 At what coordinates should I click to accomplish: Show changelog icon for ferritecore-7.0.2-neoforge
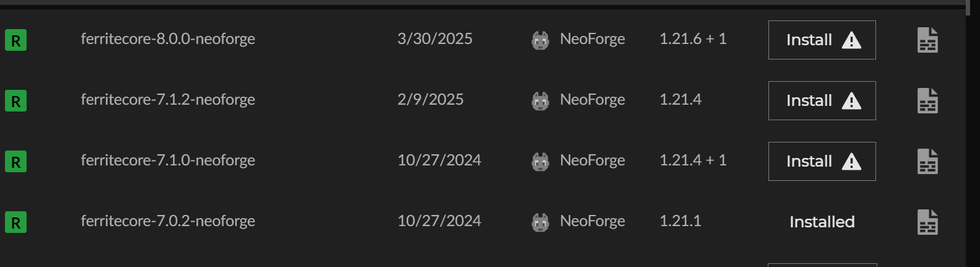pyautogui.click(x=927, y=222)
